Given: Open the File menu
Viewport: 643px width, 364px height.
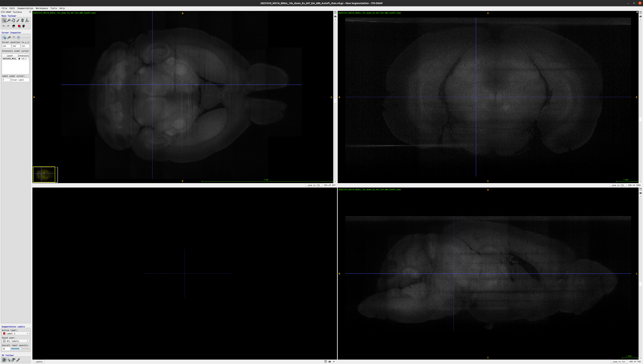Looking at the screenshot, I should pos(4,8).
